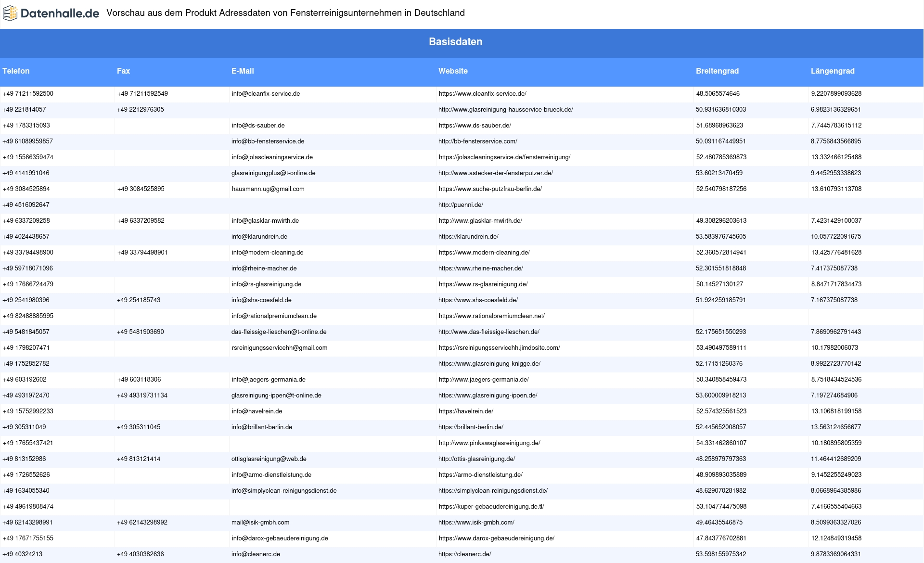The height and width of the screenshot is (563, 924).
Task: Click email info@brillant-berlin.de
Action: tap(262, 427)
